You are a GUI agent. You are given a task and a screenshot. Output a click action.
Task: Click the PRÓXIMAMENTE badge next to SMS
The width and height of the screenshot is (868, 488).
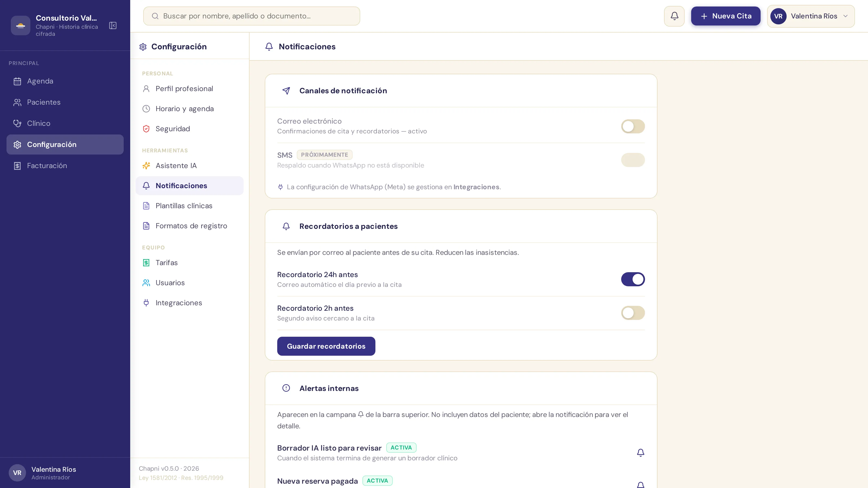pyautogui.click(x=324, y=155)
